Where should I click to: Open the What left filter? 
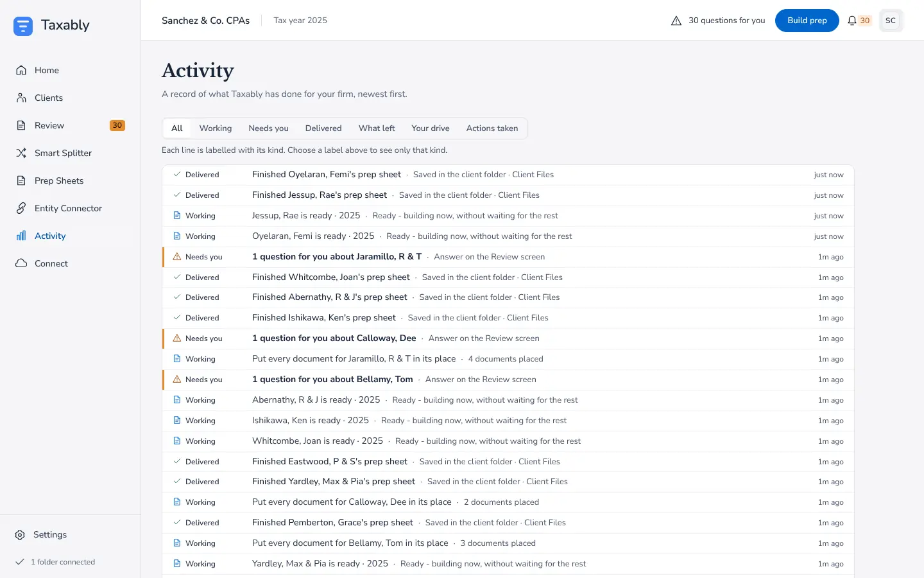click(x=377, y=128)
